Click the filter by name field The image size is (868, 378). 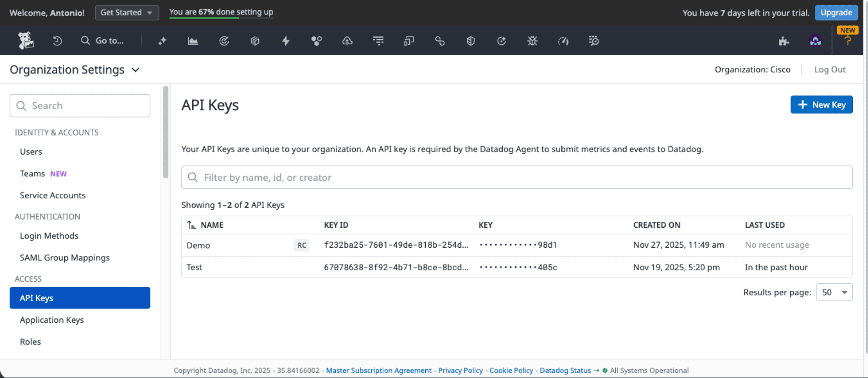517,177
